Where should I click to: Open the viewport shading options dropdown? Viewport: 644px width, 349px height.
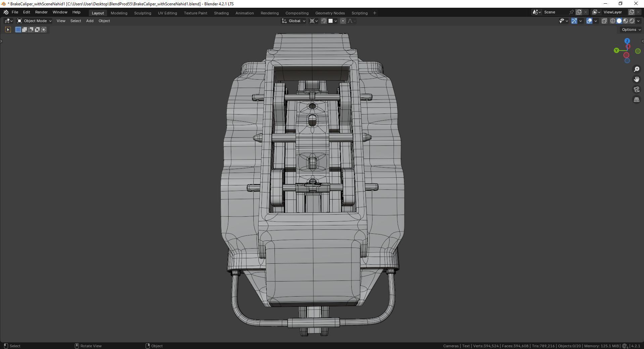coord(638,21)
